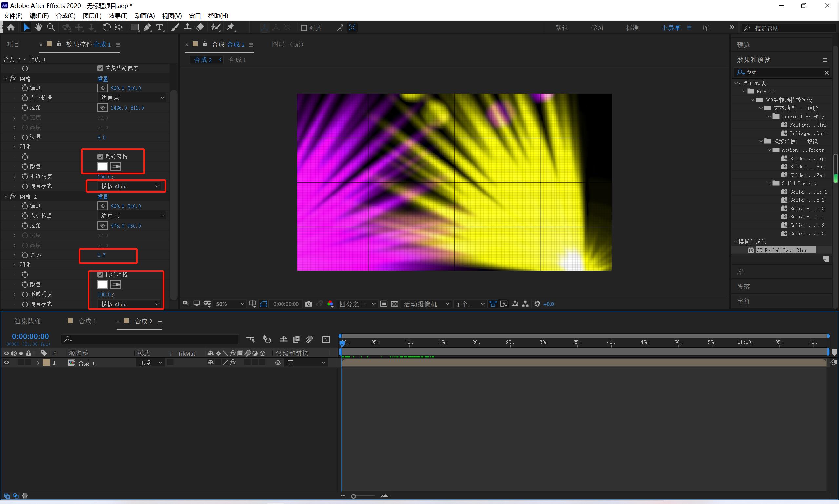The width and height of the screenshot is (839, 504).
Task: Select the Pen tool
Action: [x=147, y=28]
